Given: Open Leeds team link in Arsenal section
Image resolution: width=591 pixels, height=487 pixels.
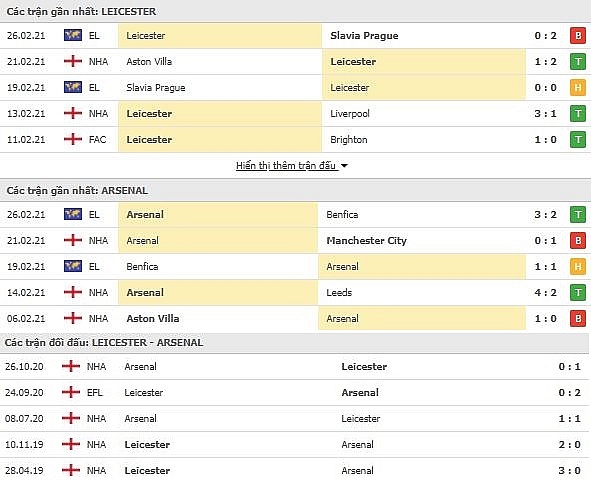Looking at the screenshot, I should click(339, 293).
